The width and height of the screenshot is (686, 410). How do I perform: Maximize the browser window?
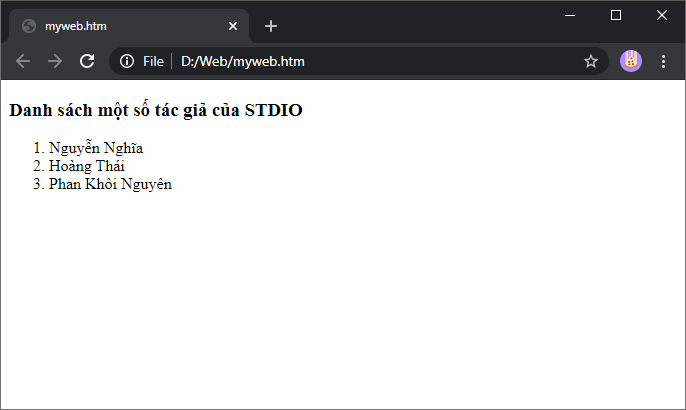(616, 15)
